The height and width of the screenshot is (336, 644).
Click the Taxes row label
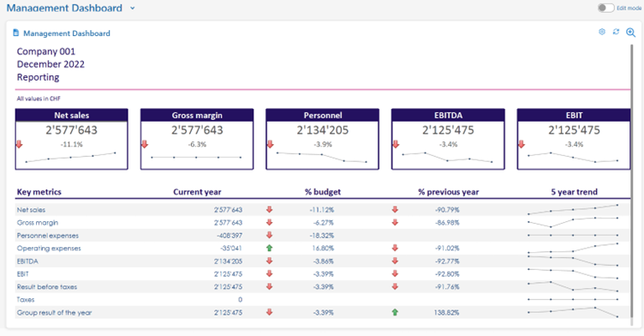click(x=26, y=299)
